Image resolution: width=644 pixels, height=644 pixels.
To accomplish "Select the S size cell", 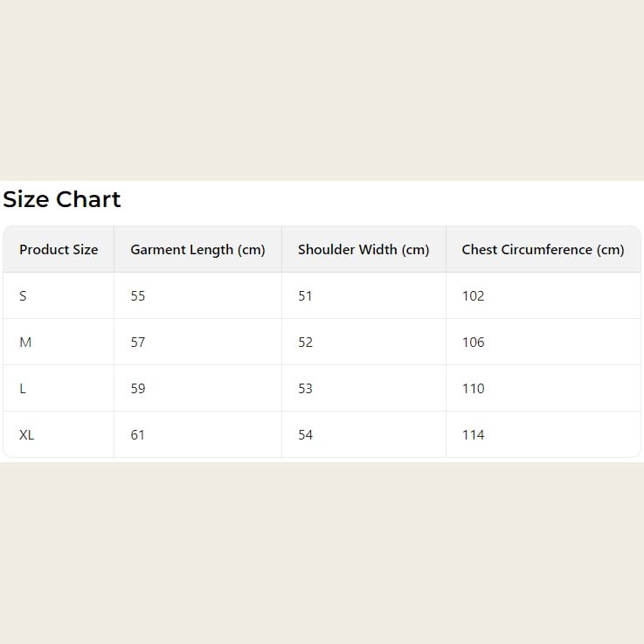I will tap(23, 296).
